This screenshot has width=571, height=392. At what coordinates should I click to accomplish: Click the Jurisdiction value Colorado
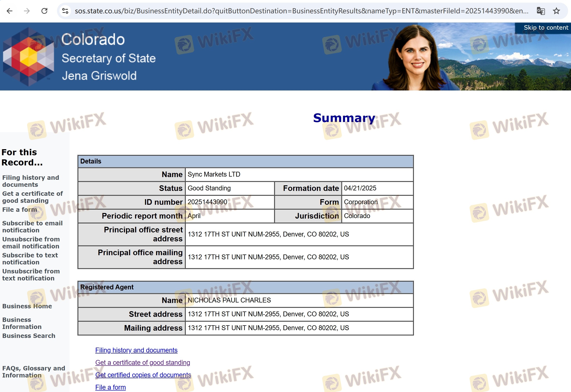click(357, 216)
